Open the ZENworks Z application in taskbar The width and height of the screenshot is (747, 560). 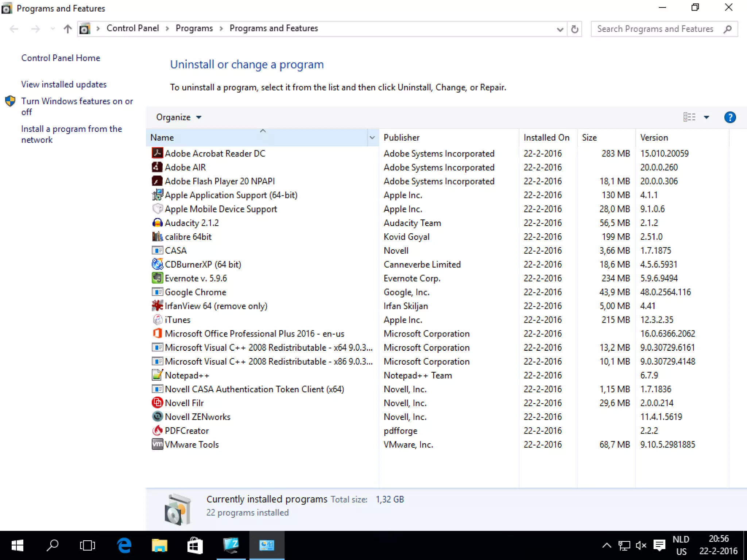click(x=231, y=545)
